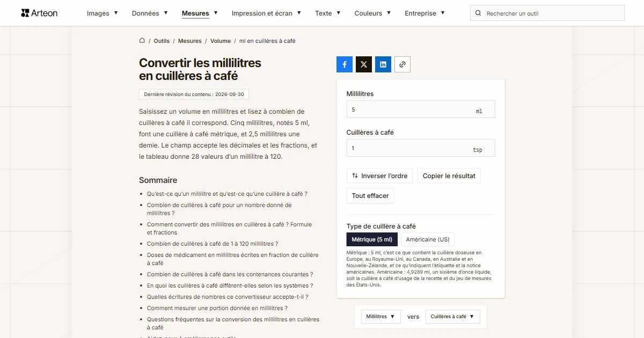Open the Volume breadcrumb

(221, 41)
